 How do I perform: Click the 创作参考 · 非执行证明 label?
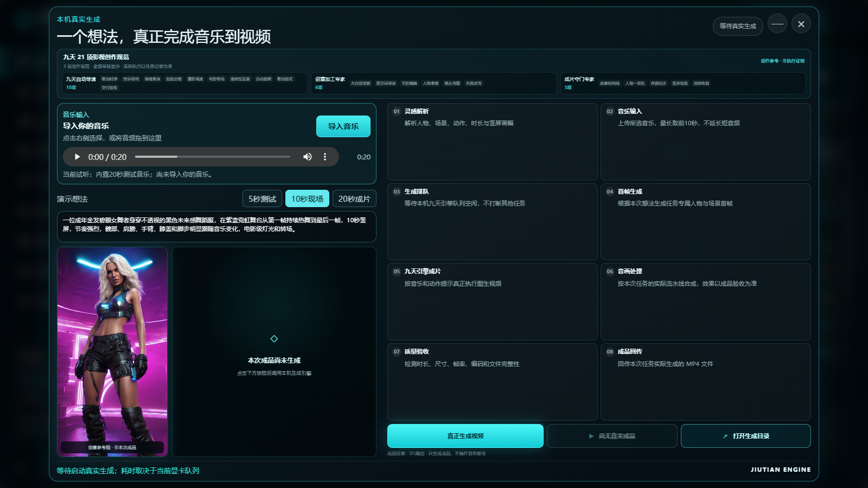click(x=783, y=61)
